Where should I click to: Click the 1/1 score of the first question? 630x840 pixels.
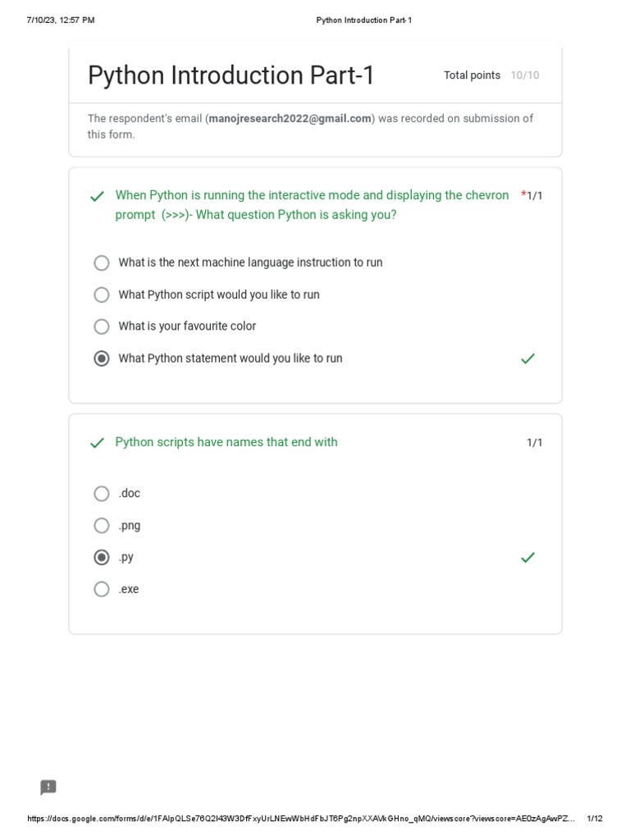[534, 196]
